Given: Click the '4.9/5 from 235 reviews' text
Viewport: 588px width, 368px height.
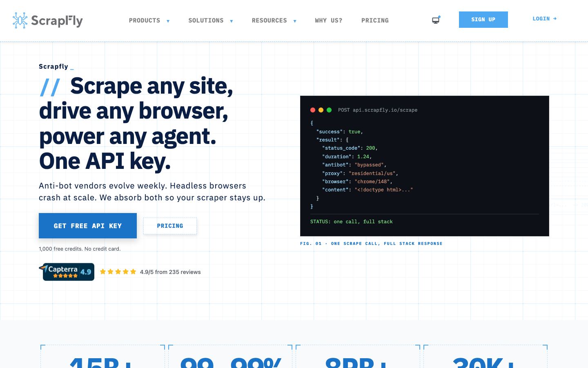Looking at the screenshot, I should click(x=170, y=272).
